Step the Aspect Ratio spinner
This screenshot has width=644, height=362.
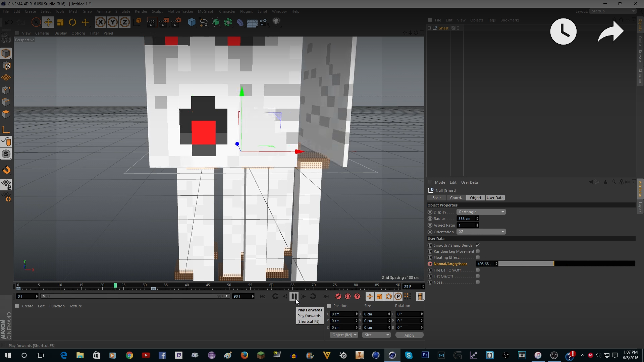pyautogui.click(x=477, y=225)
